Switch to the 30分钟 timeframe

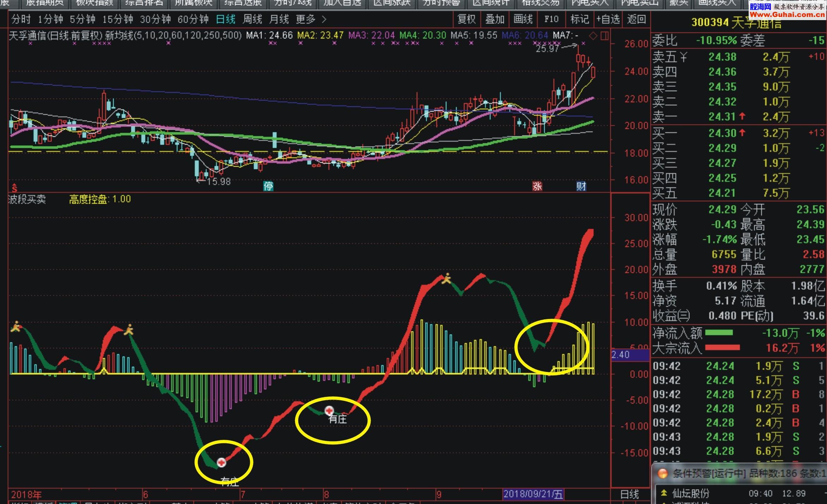tap(155, 19)
